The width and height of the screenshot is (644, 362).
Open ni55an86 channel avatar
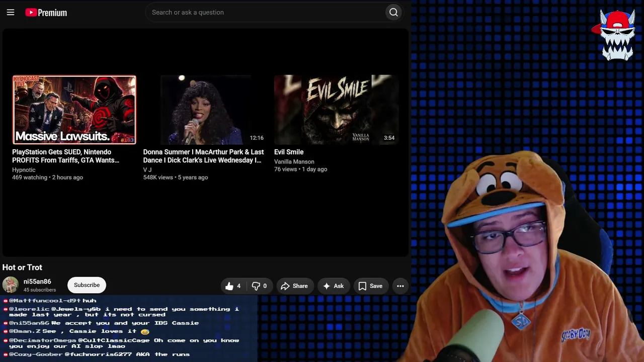[10, 285]
